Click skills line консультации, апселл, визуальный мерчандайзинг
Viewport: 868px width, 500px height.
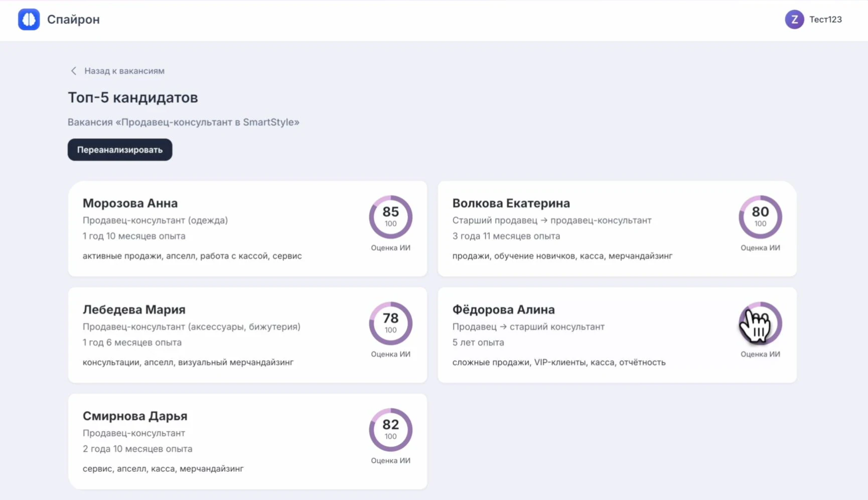coord(188,362)
